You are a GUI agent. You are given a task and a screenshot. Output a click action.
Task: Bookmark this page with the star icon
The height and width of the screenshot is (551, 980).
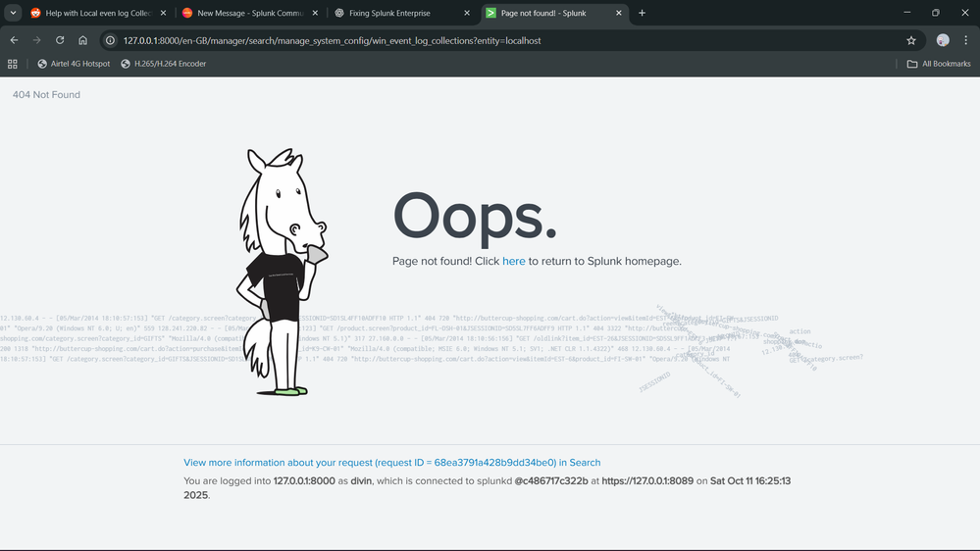pos(911,40)
